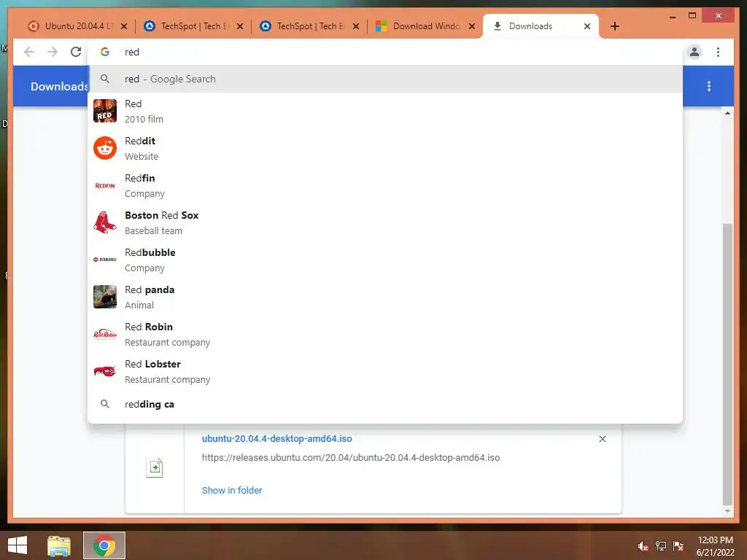Open a new tab with the plus button

point(614,26)
